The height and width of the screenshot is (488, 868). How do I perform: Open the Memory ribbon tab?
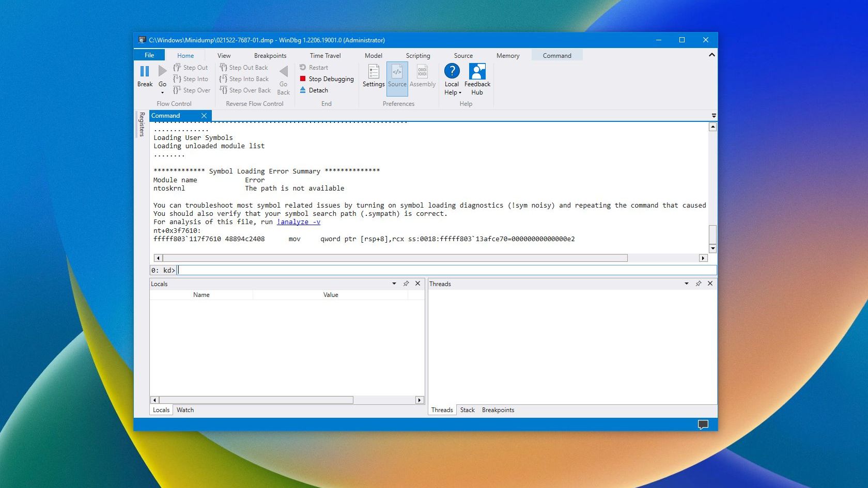point(507,55)
